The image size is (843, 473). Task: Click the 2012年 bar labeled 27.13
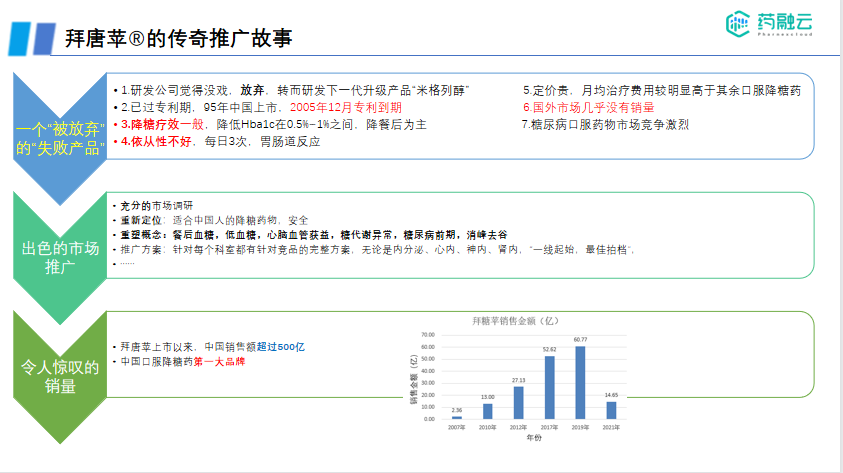[x=518, y=403]
